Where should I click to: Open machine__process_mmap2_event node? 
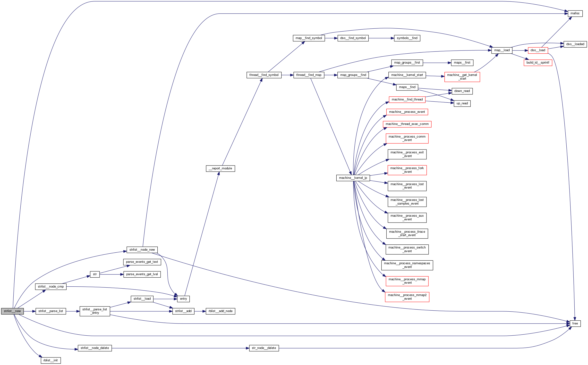[x=407, y=297]
